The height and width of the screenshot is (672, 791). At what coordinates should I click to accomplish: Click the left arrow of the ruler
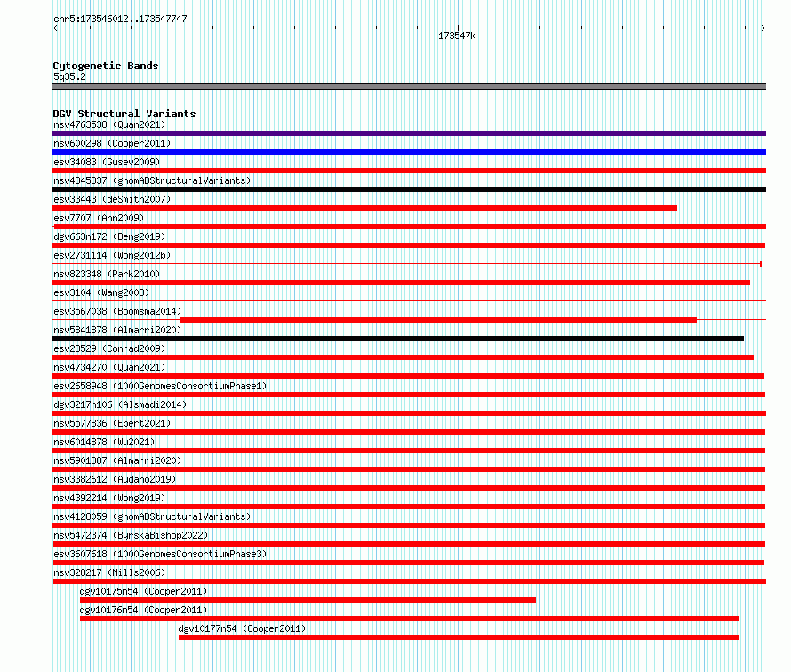(x=55, y=28)
